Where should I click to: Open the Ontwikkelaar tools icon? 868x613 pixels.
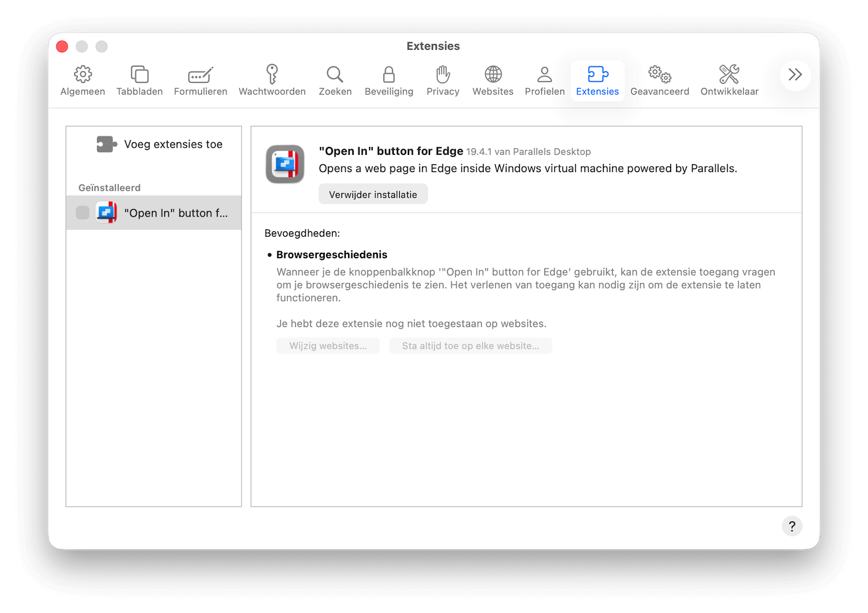(x=729, y=74)
